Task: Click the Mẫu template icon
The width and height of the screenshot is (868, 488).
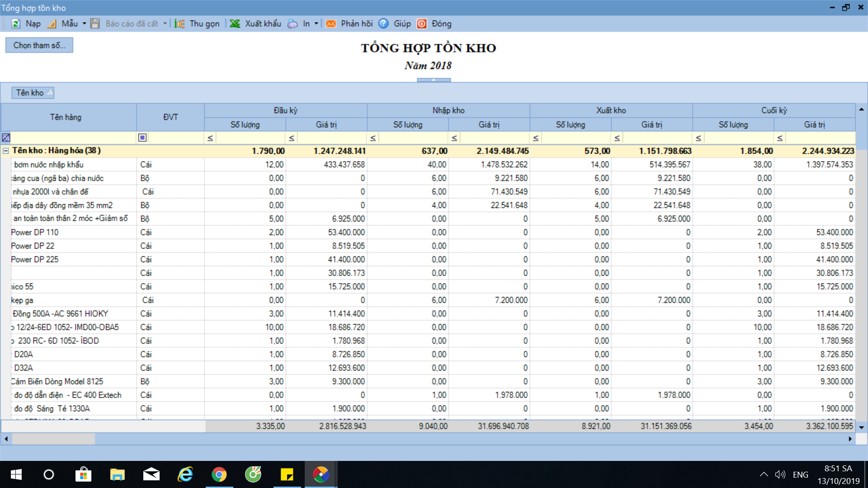Action: 52,24
